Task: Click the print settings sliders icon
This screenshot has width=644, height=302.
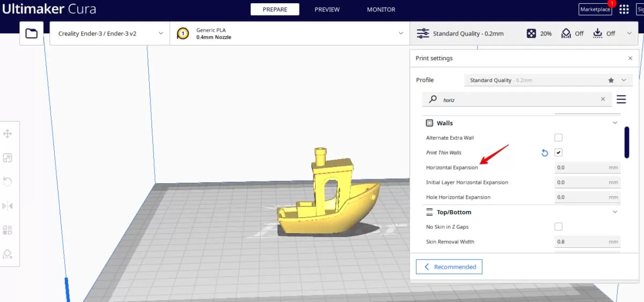Action: 423,33
